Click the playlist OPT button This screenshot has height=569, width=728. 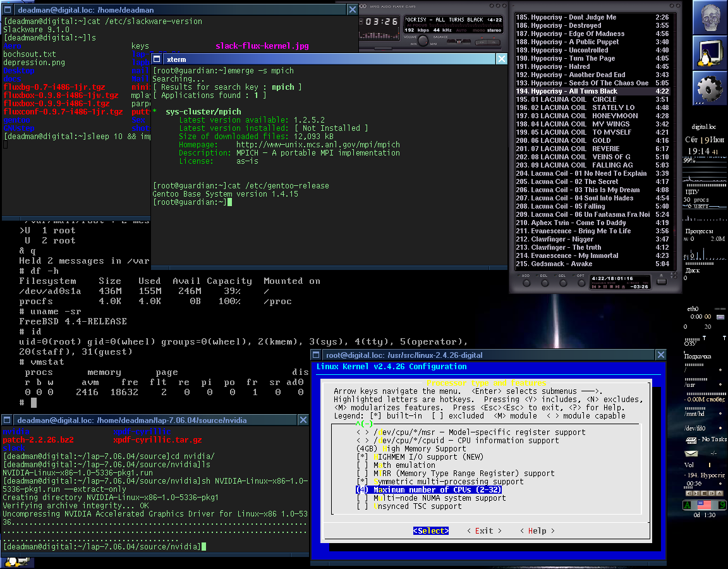pos(582,283)
